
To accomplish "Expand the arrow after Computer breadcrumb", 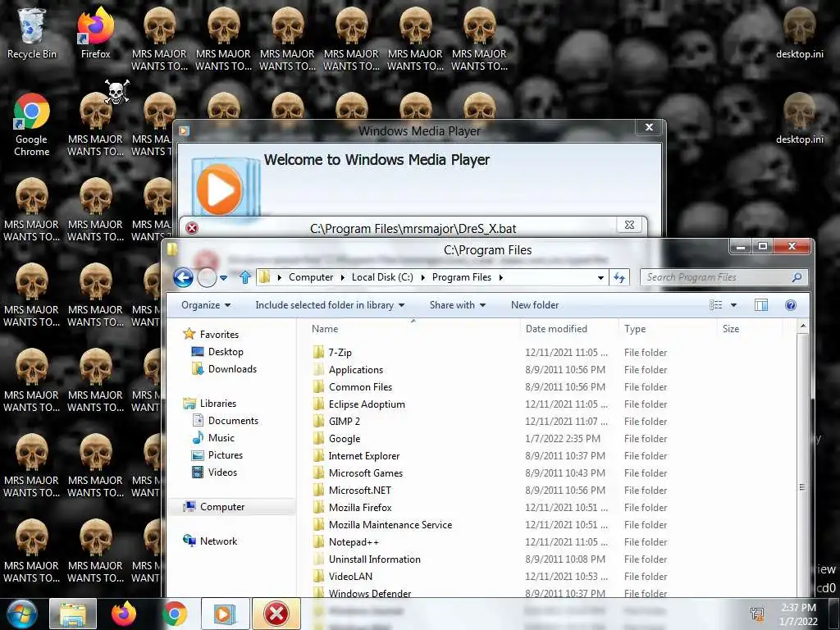I will 343,277.
